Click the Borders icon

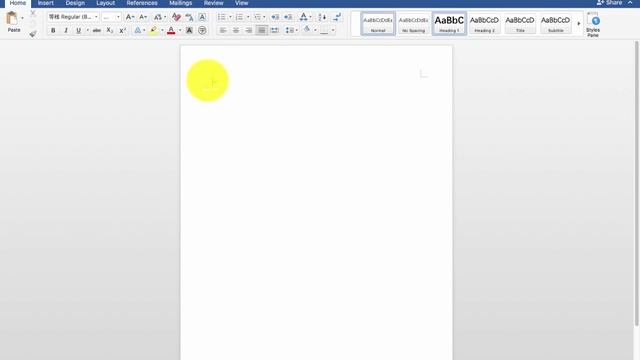(x=324, y=31)
